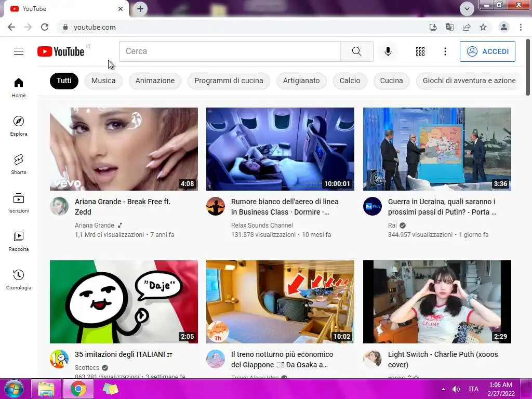Start voice search with microphone icon
Screen dimensions: 532x399
pyautogui.click(x=388, y=51)
